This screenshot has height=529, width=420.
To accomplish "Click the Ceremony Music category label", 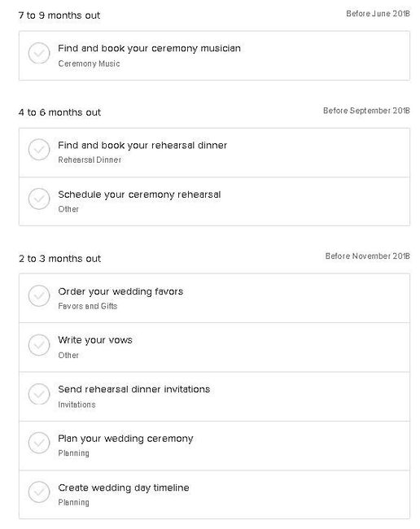I will pyautogui.click(x=89, y=63).
